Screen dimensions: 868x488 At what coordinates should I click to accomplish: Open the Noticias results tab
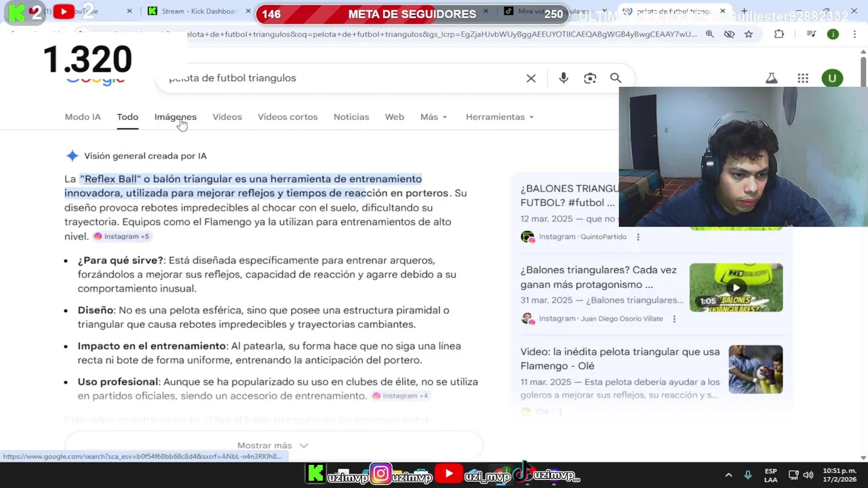pos(351,117)
